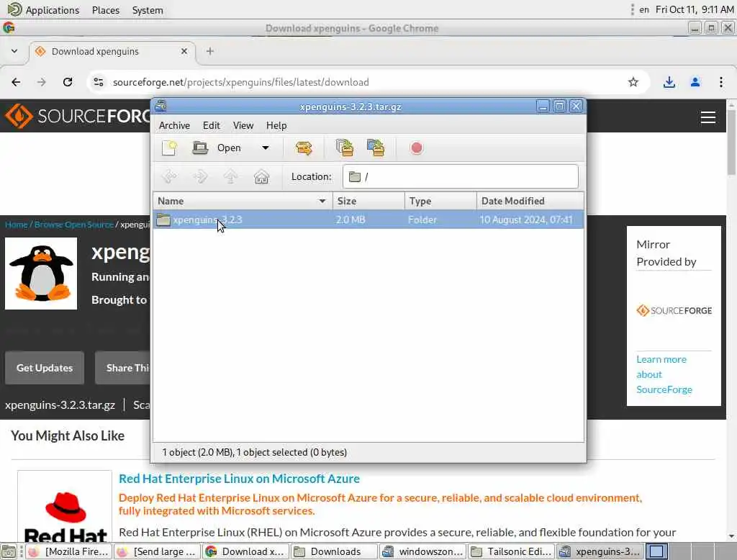Open a new Chrome tab
Screen dimensions: 737x560
(x=210, y=51)
